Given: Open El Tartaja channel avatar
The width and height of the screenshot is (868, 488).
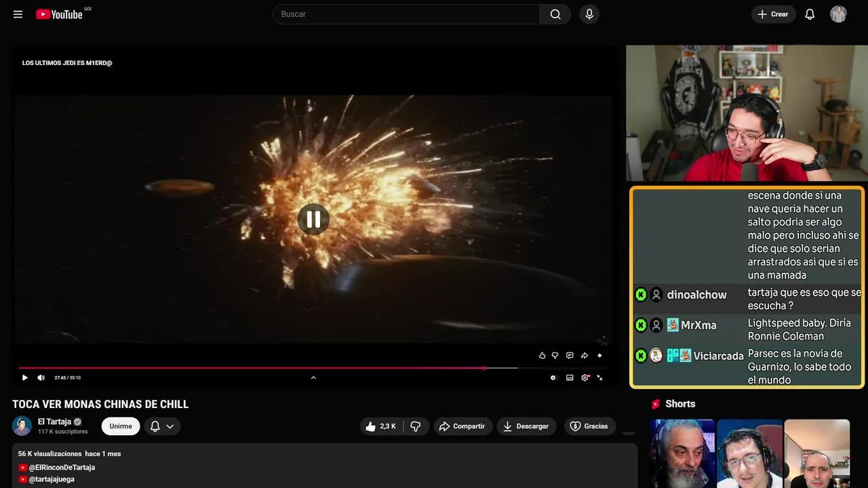Looking at the screenshot, I should click(22, 426).
